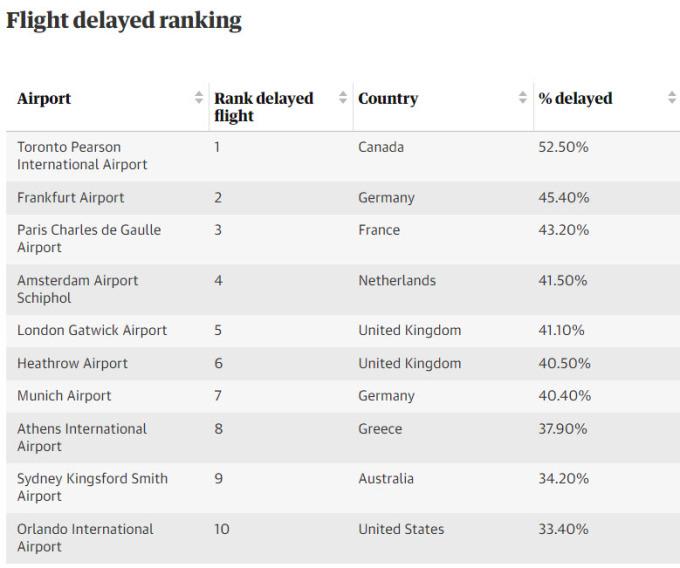Select the Country column header text
680x568 pixels.
pos(388,99)
